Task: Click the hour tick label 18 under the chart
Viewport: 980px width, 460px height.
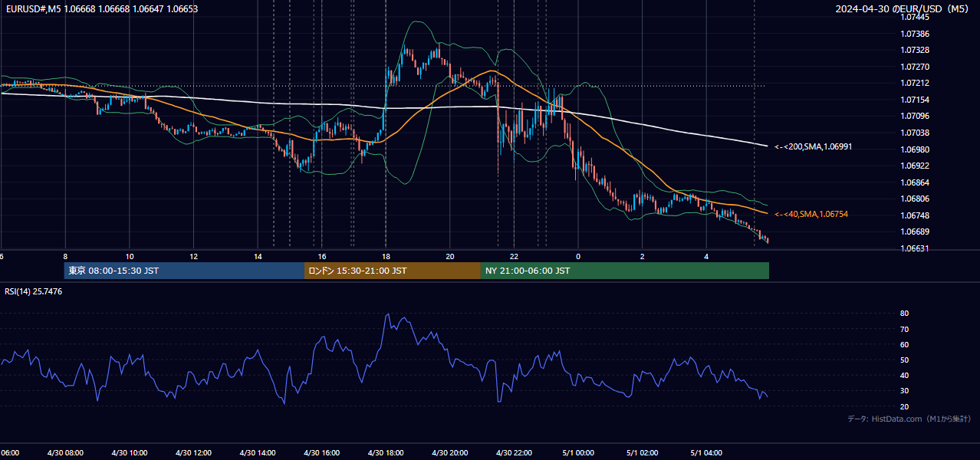Action: tap(386, 256)
